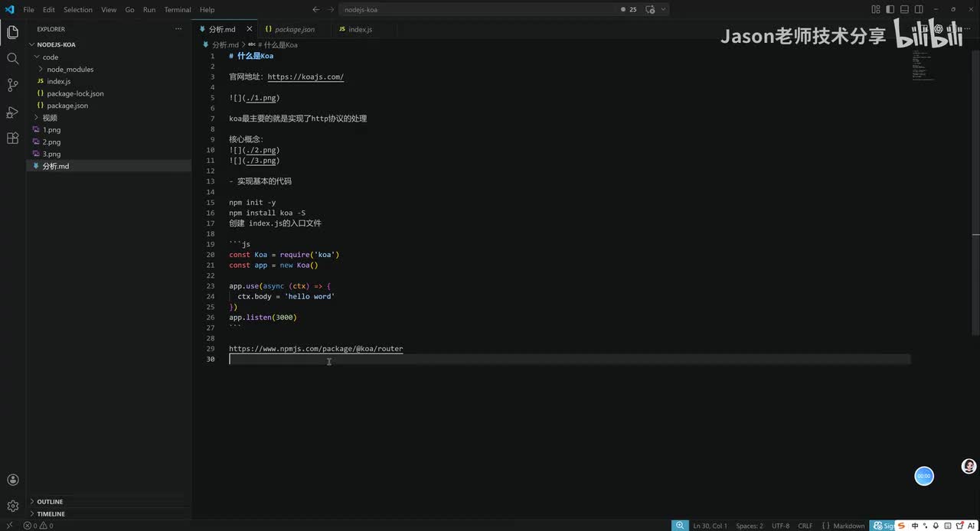Toggle the Primary Side Bar

point(890,9)
